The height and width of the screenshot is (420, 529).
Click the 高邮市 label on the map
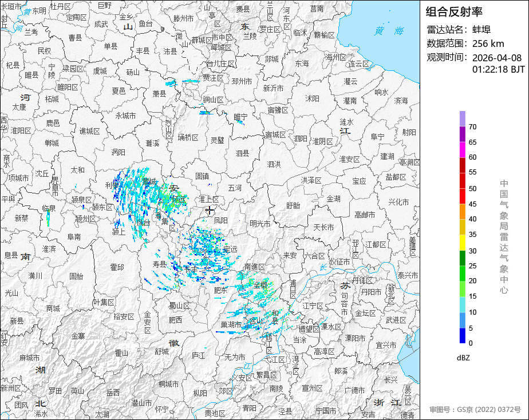click(365, 215)
